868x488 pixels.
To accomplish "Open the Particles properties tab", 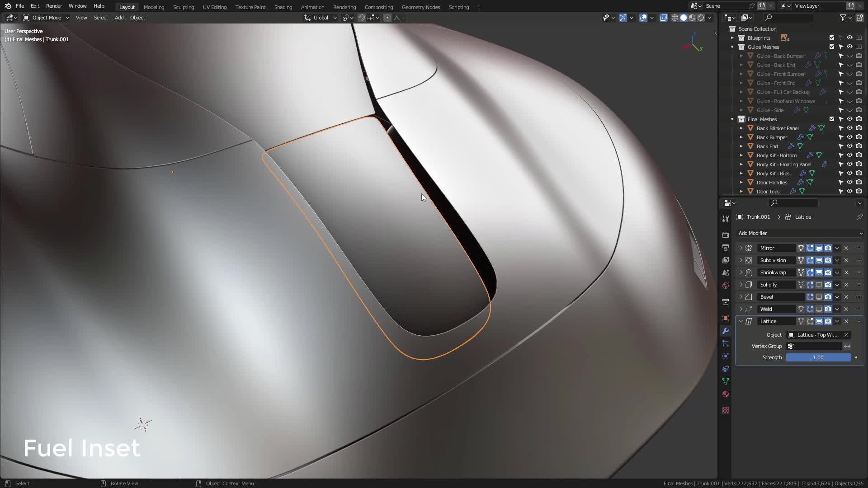I will 726,343.
